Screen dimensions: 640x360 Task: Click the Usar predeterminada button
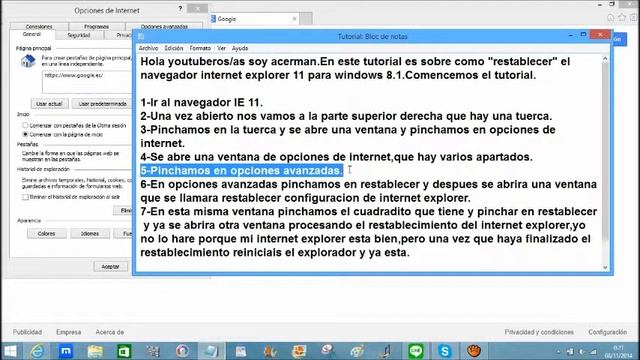point(102,104)
